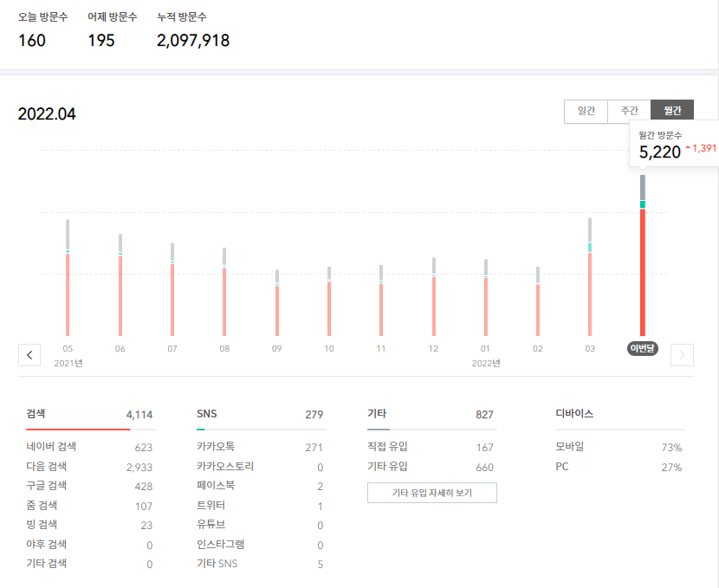The image size is (719, 588).
Task: Select the 월간 tab
Action: pos(672,110)
